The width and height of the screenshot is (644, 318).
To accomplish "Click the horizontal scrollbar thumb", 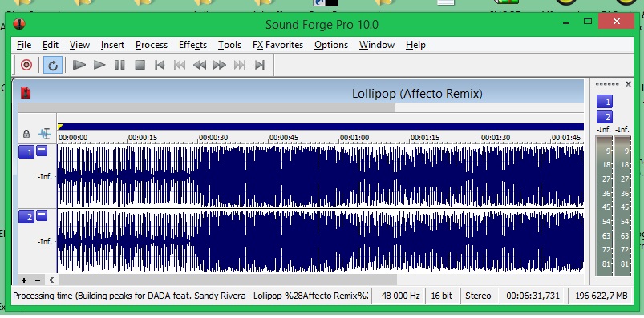I will click(x=228, y=280).
